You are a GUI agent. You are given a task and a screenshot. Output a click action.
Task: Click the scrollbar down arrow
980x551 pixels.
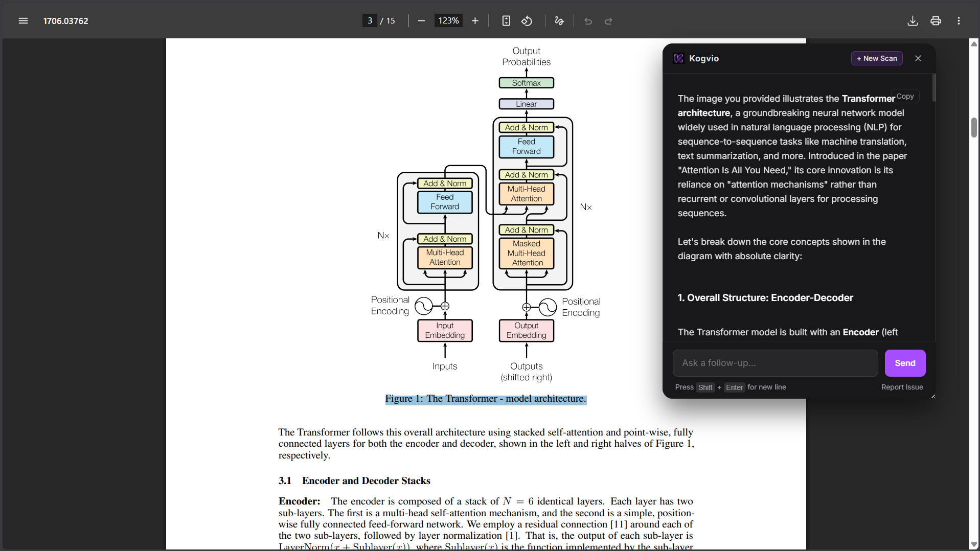click(974, 545)
